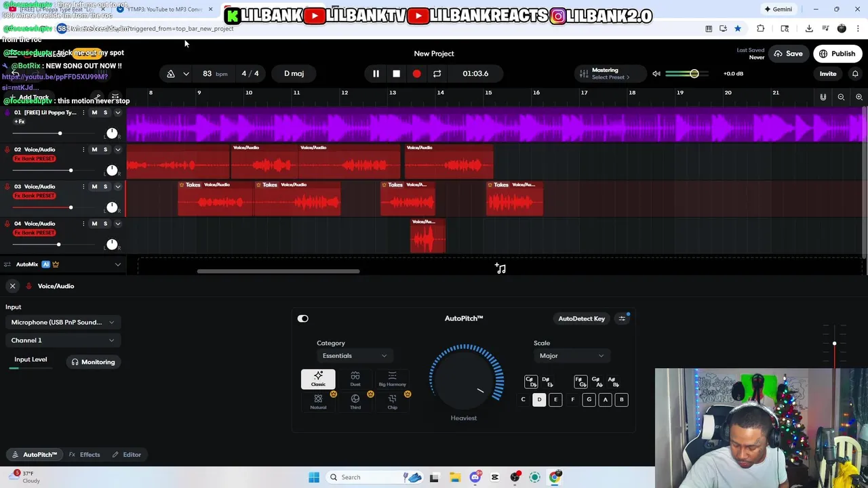Open track 02 three-dot menu
868x488 pixels.
pos(83,149)
